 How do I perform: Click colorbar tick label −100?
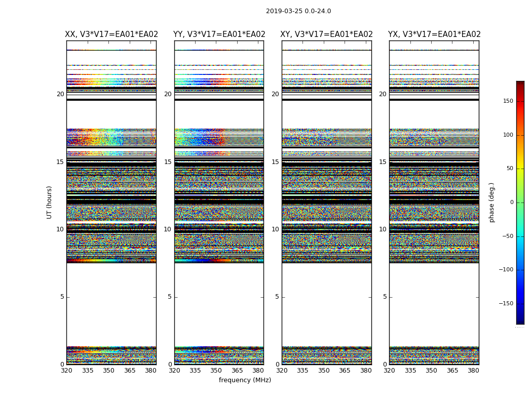[506, 269]
